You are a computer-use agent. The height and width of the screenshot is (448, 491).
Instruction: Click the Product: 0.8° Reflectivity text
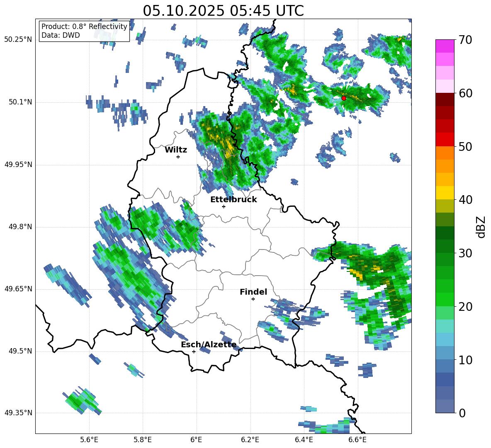pos(84,26)
